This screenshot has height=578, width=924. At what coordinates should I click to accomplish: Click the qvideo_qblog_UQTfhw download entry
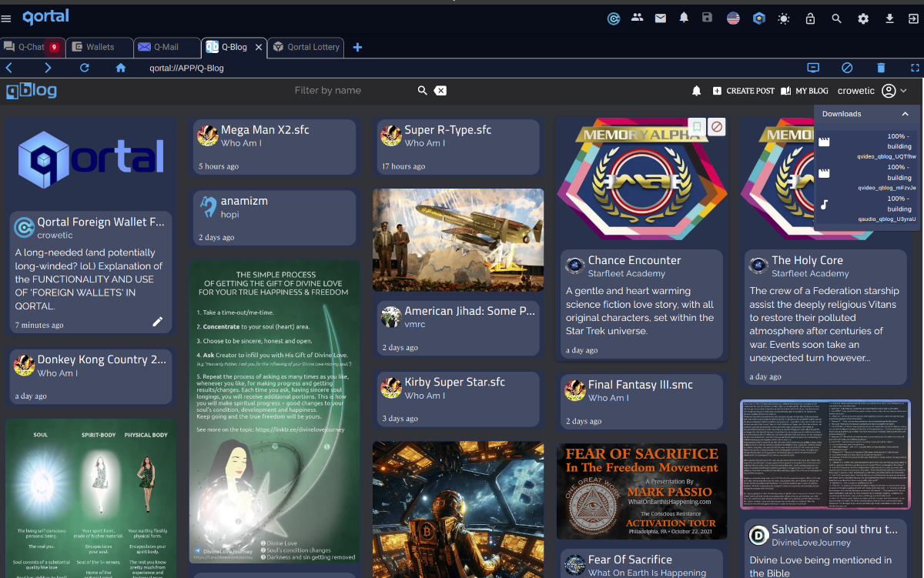pyautogui.click(x=867, y=145)
